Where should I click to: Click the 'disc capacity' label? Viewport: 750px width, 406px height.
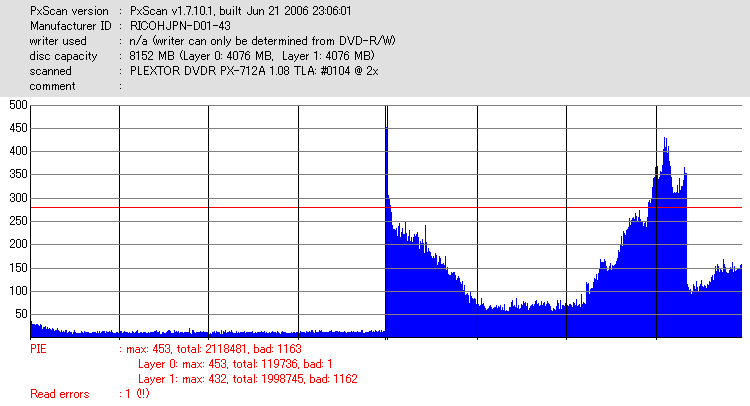click(63, 56)
